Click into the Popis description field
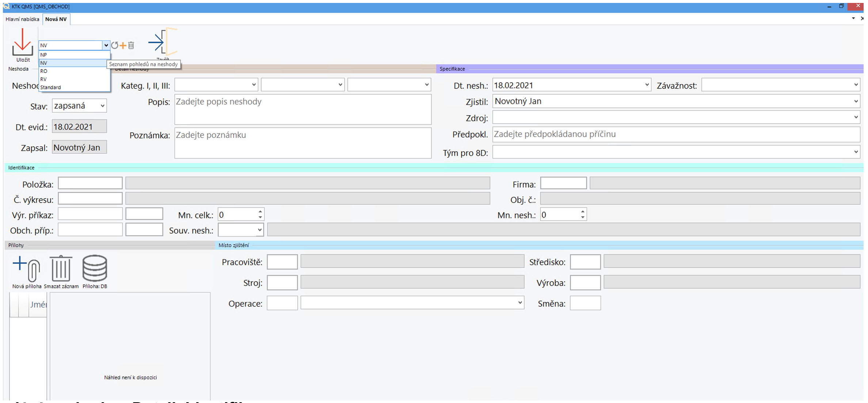Viewport: 868px width, 403px height. (x=302, y=109)
